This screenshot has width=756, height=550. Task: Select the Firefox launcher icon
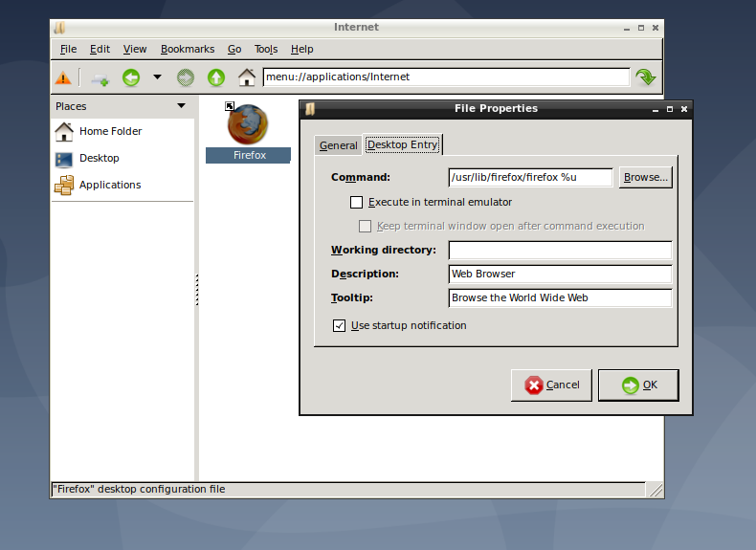pyautogui.click(x=248, y=125)
